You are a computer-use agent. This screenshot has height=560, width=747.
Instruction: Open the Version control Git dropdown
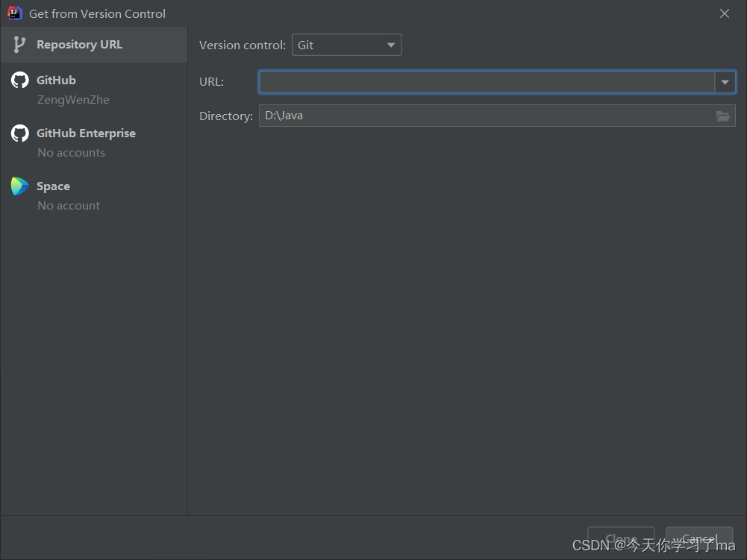click(x=346, y=45)
